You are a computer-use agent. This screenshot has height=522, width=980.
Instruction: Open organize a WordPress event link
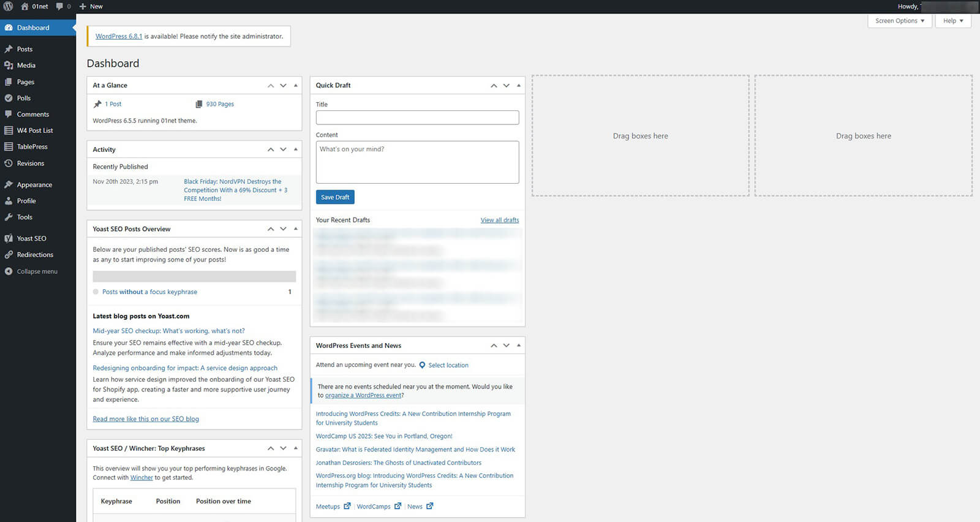(x=363, y=395)
